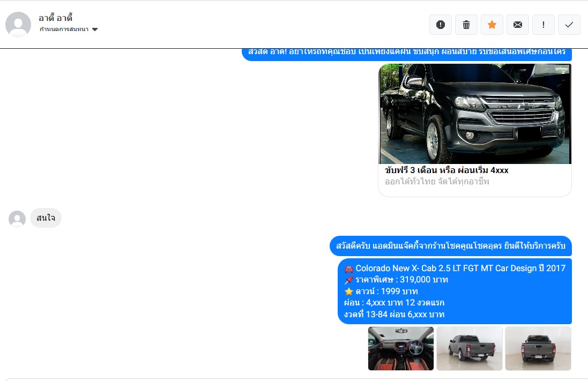Select ad subtitle ออกได้ทั่วไทย จัดได้ทุกอาชีพ

tap(437, 182)
